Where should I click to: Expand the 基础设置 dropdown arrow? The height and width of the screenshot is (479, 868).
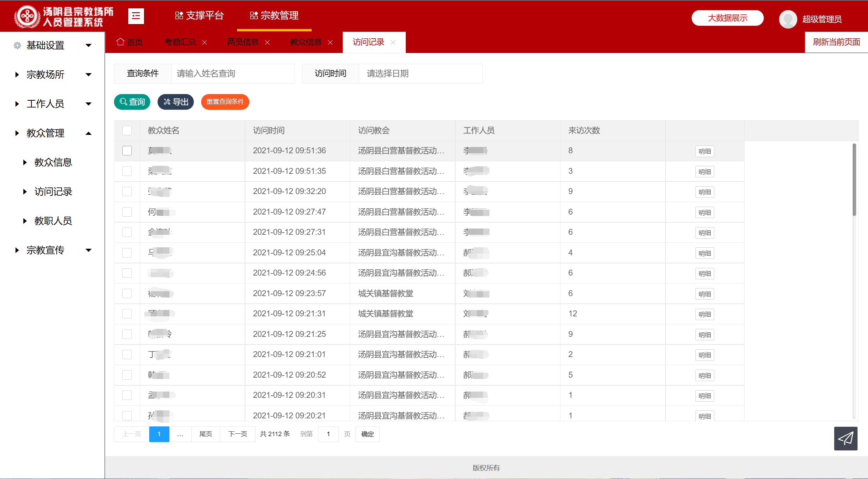[x=89, y=45]
